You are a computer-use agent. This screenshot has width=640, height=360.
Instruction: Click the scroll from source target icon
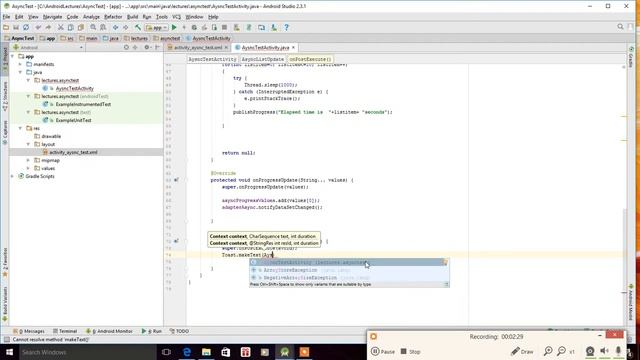pyautogui.click(x=126, y=48)
